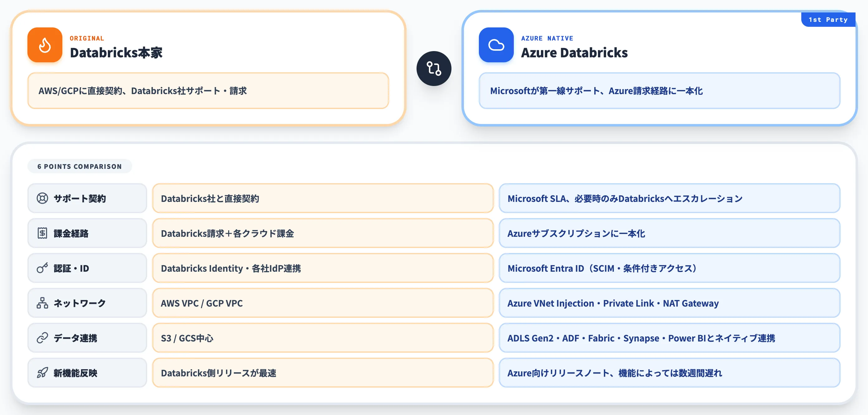Viewport: 868px width, 415px height.
Task: Click the network icon beside ネットワーク
Action: click(42, 303)
